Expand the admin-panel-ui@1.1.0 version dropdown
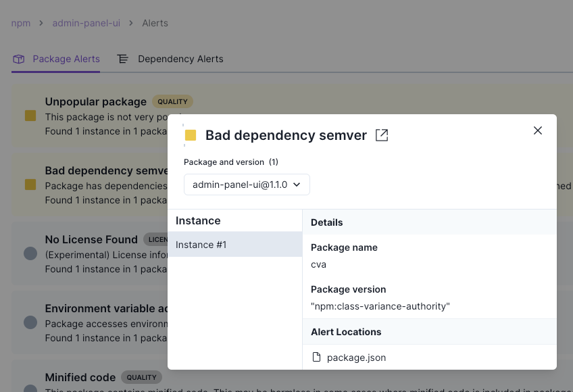The height and width of the screenshot is (392, 573). (247, 185)
